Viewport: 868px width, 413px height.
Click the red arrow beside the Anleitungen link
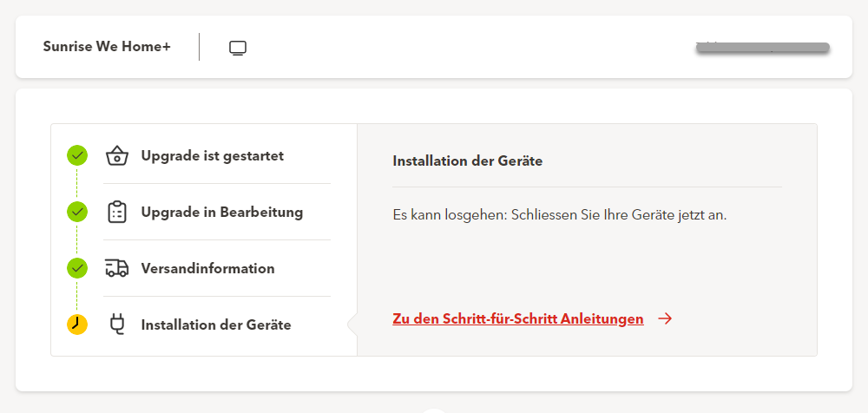[x=665, y=318]
